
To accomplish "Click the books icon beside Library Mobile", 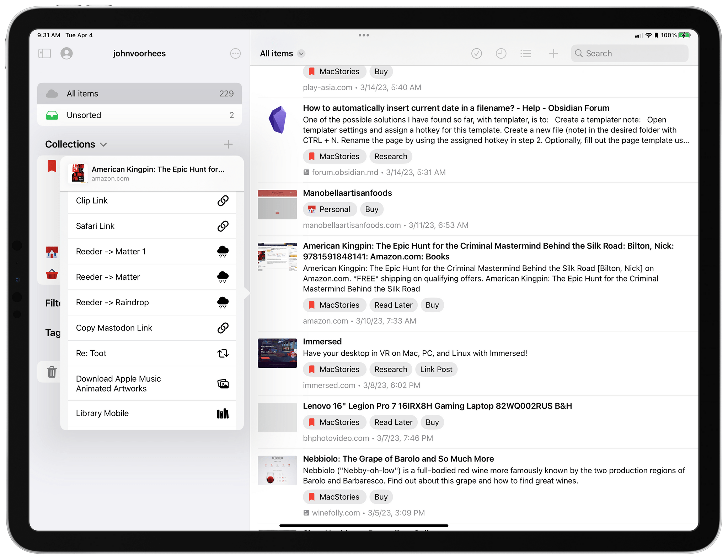I will pyautogui.click(x=223, y=413).
